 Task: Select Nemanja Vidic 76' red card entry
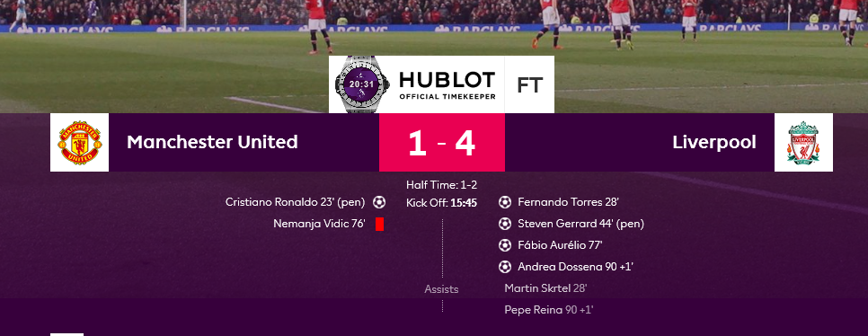(319, 224)
